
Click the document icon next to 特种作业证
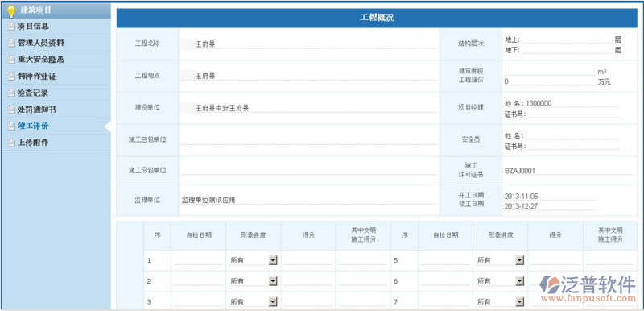(x=12, y=77)
